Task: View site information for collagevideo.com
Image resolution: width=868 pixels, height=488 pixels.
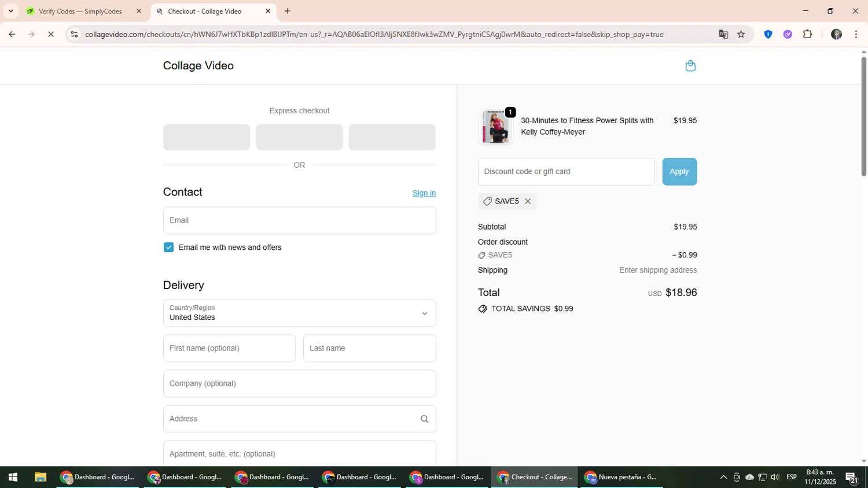Action: [73, 34]
